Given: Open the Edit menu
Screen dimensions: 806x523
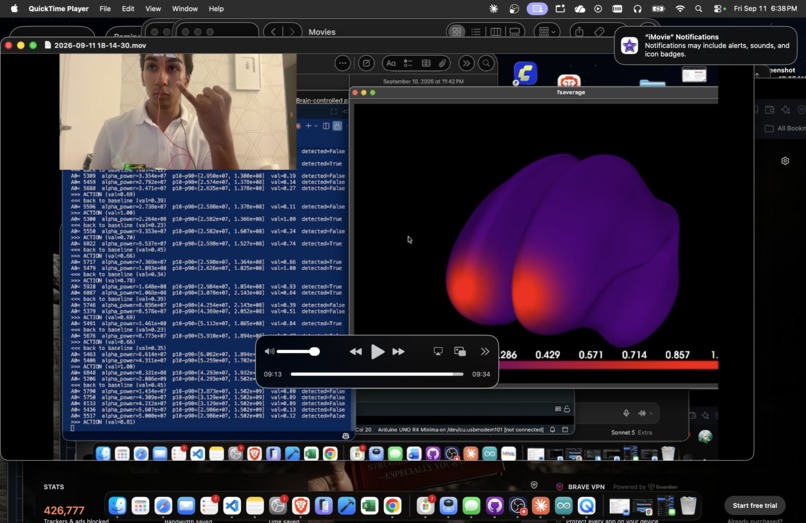Looking at the screenshot, I should point(128,9).
